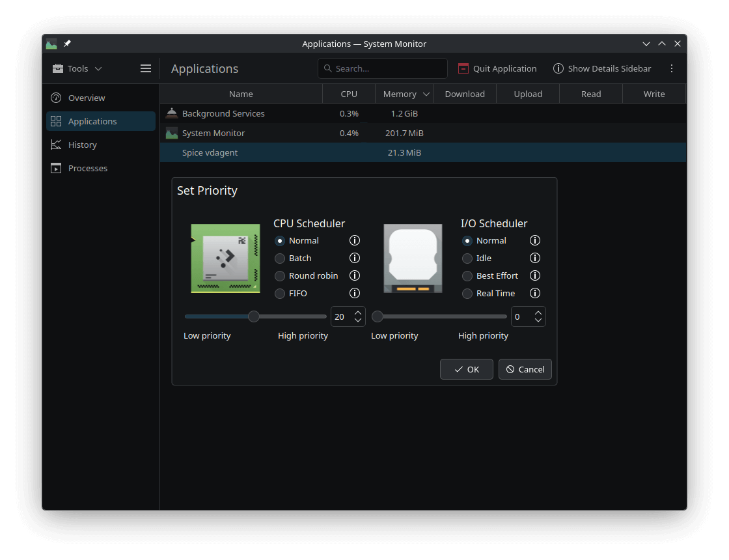Screen dimensions: 729x560
Task: Confirm priority changes with OK
Action: 466,369
